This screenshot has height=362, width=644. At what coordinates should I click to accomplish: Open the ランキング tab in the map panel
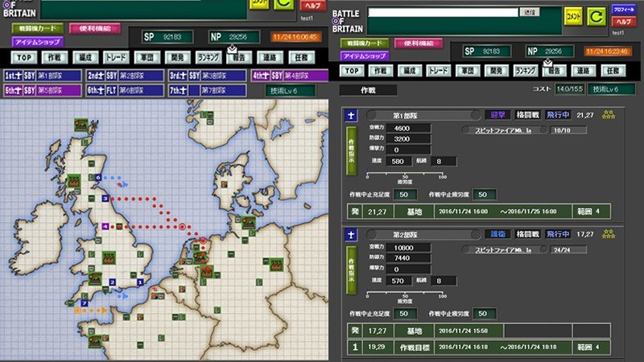209,58
